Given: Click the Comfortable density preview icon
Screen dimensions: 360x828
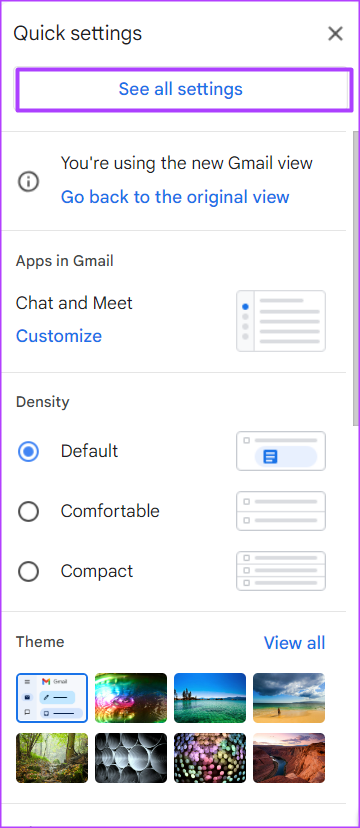Looking at the screenshot, I should [x=281, y=511].
